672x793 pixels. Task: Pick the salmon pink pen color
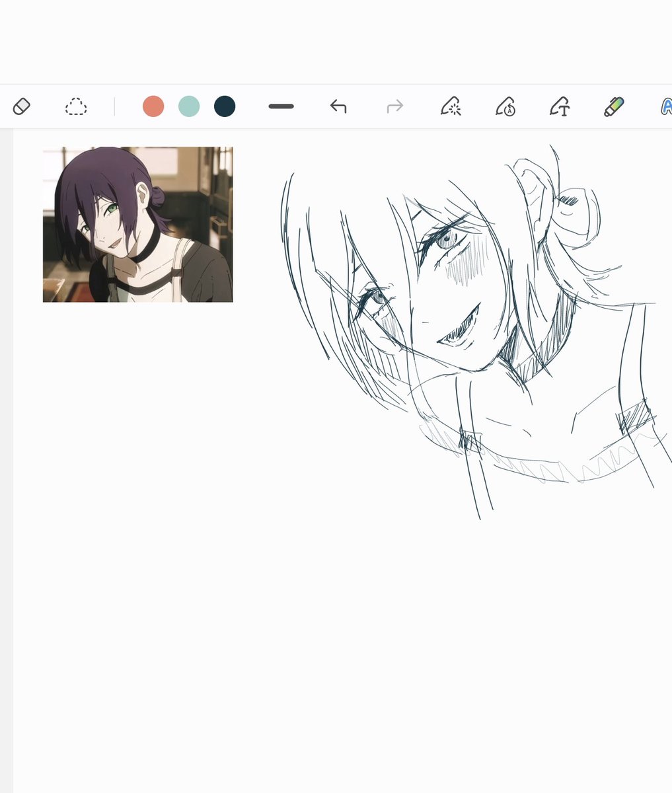click(153, 106)
